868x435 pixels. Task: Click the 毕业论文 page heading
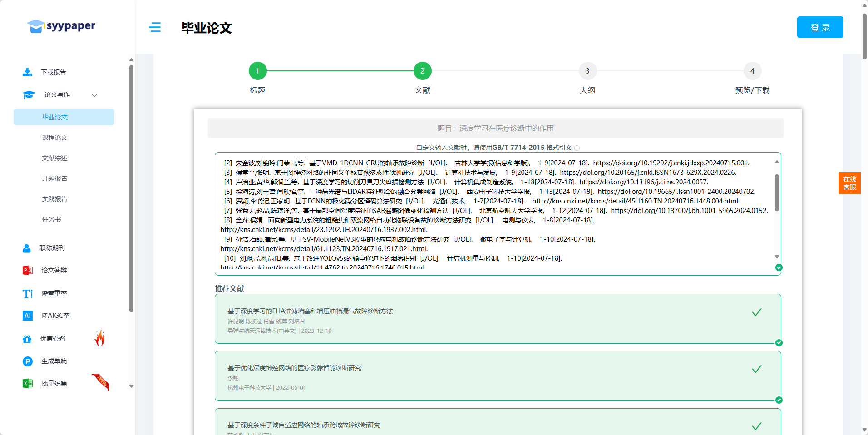(207, 28)
